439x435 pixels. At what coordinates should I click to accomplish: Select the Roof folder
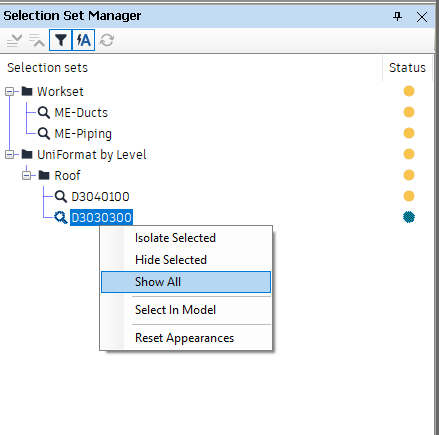[x=67, y=175]
